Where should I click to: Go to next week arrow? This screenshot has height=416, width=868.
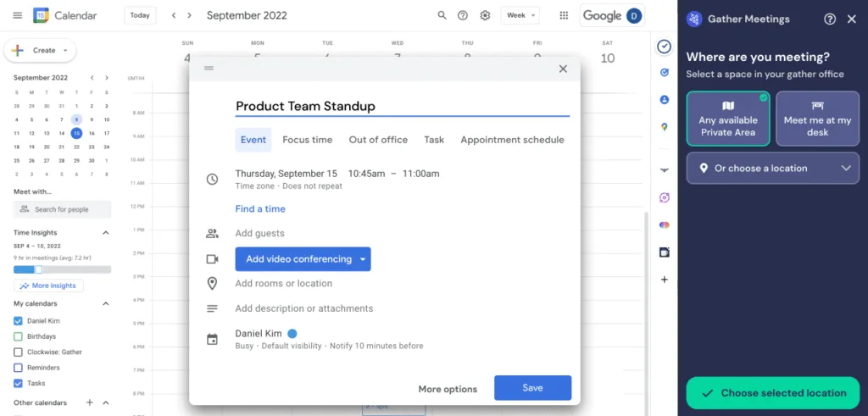click(189, 15)
